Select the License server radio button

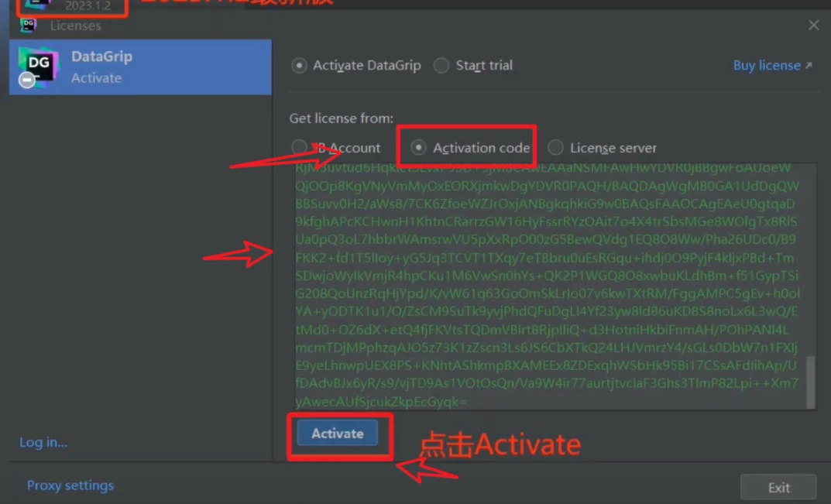click(x=555, y=147)
